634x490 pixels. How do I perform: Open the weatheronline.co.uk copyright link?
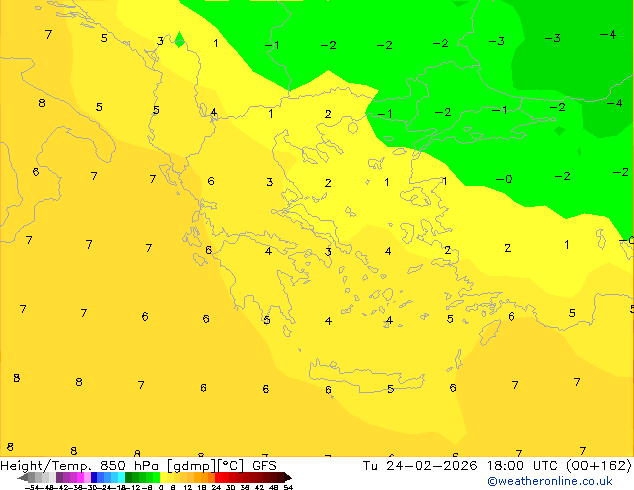550,481
